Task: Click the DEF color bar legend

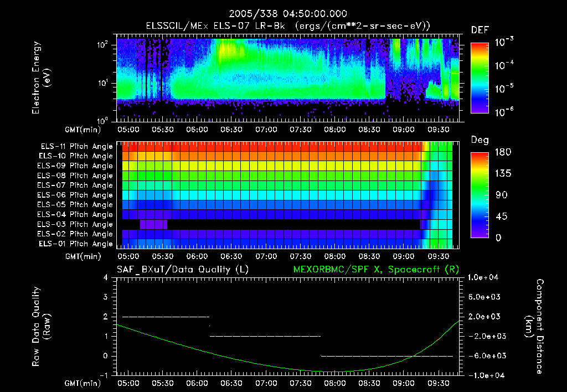Action: [480, 78]
